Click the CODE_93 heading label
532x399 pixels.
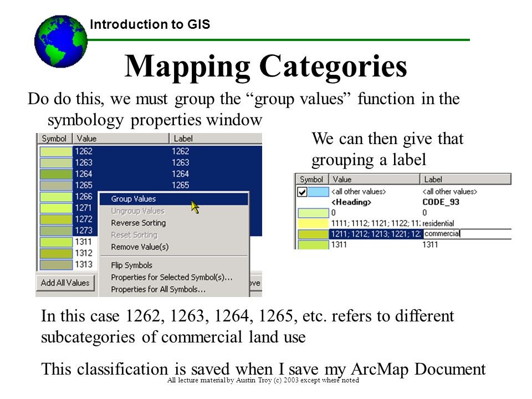tap(441, 202)
